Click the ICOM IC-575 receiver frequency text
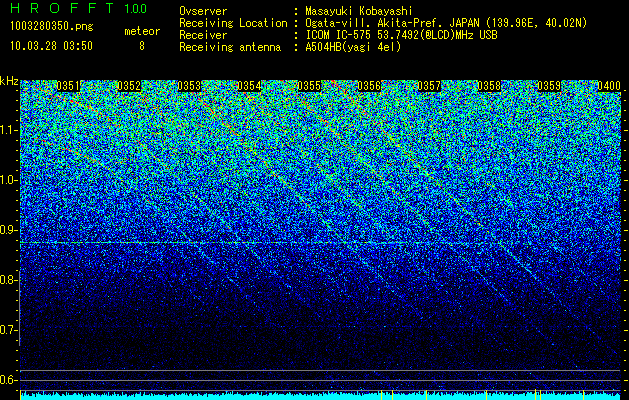The width and height of the screenshot is (629, 400). point(401,35)
